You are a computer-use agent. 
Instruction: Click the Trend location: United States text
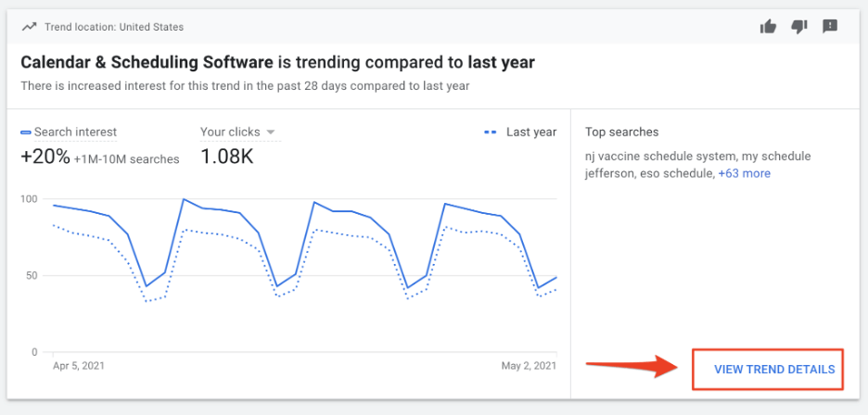[x=114, y=27]
